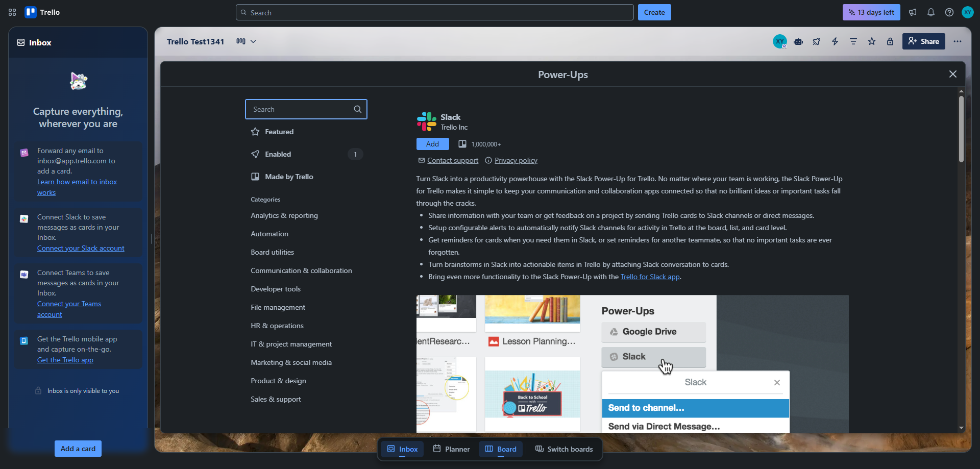980x469 pixels.
Task: Open board visibility lock icon
Action: [890, 41]
